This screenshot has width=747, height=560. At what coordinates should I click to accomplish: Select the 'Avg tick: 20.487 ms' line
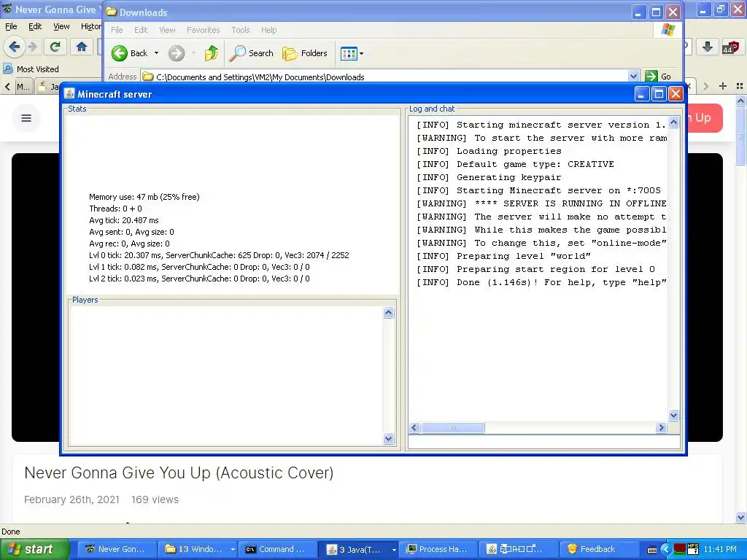click(124, 220)
